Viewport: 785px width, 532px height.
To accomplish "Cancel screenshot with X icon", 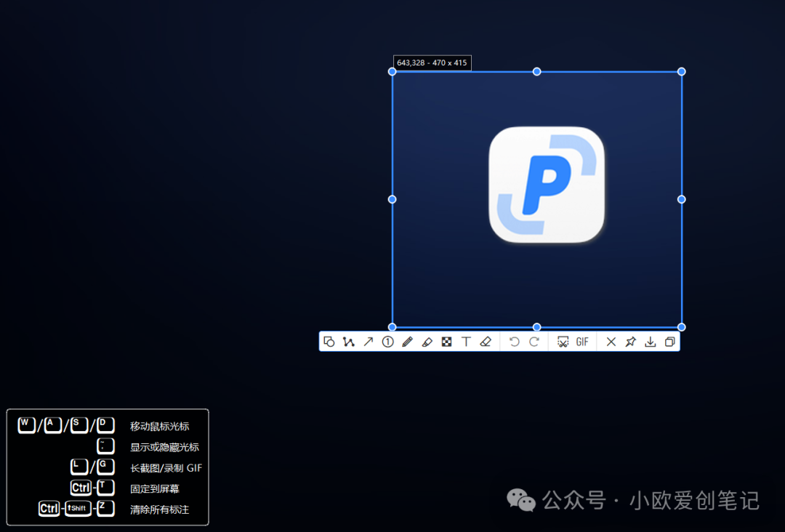I will (x=611, y=342).
